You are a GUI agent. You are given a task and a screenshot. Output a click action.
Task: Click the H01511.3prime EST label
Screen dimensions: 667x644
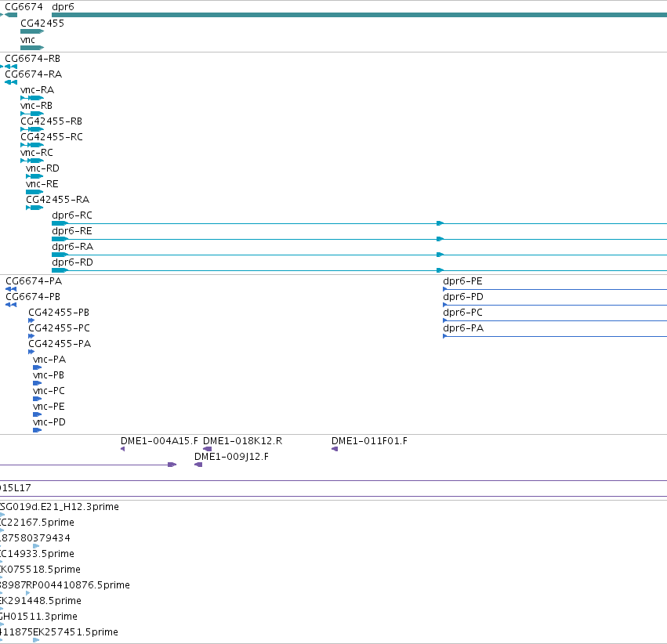coord(38,617)
